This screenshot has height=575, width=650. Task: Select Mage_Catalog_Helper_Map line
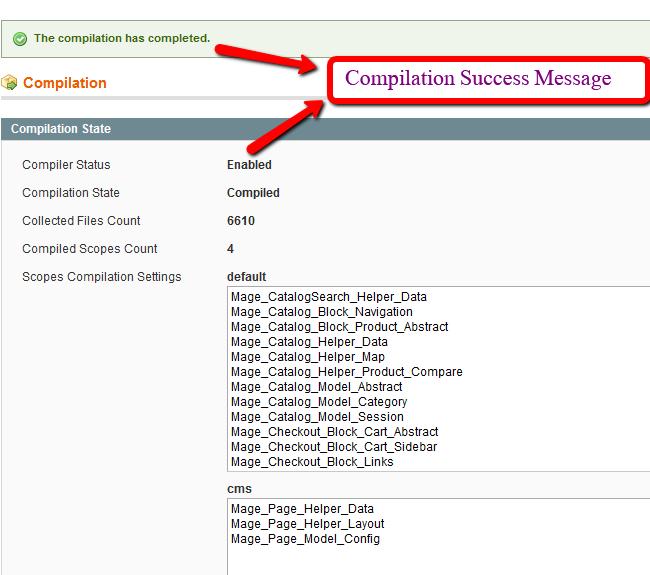pyautogui.click(x=308, y=357)
